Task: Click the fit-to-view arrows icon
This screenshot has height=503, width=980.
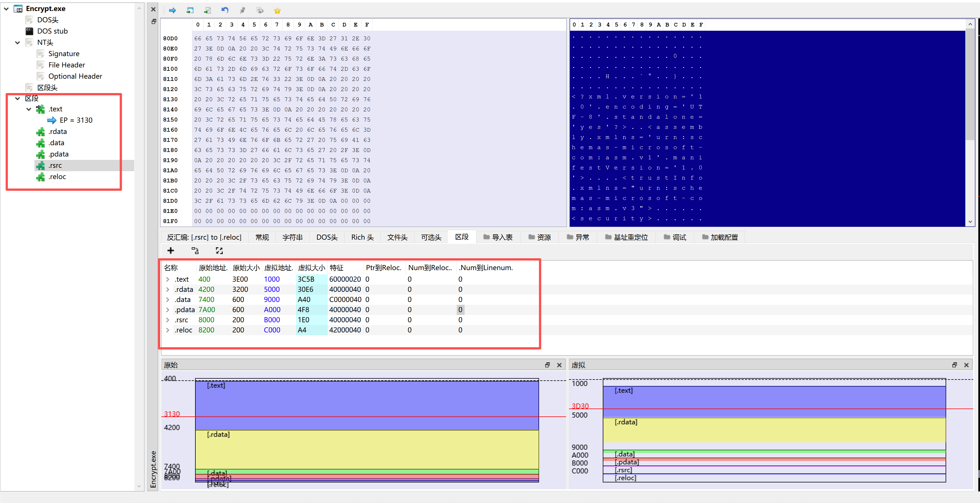Action: click(x=219, y=250)
